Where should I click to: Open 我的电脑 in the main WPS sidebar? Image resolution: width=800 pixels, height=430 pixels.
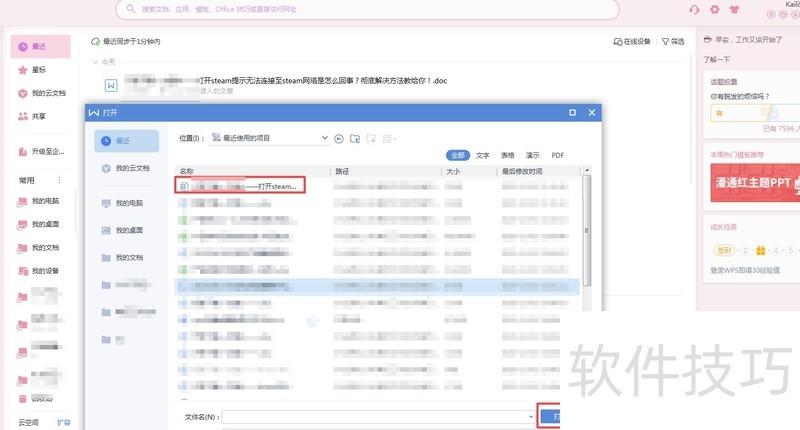pyautogui.click(x=40, y=201)
